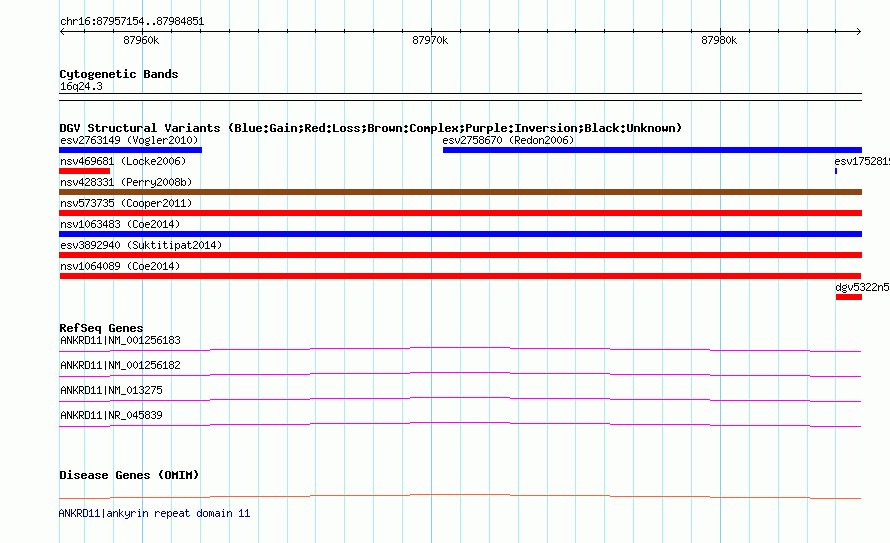This screenshot has height=543, width=890.
Task: Click the brown complex variant bar nsv428331
Action: [460, 192]
